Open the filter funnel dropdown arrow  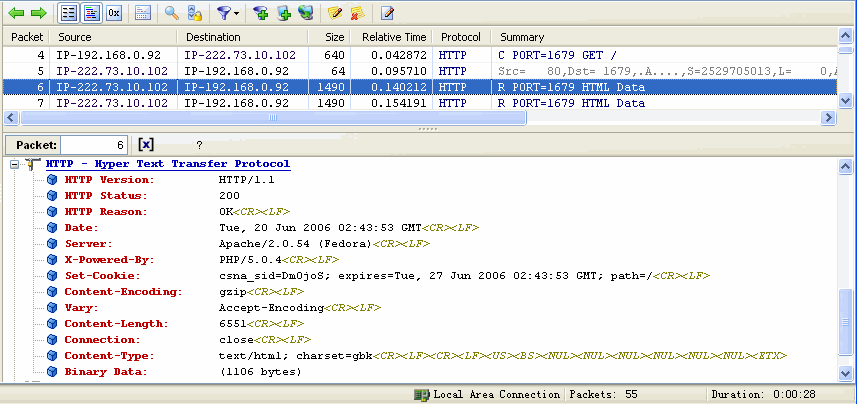237,14
